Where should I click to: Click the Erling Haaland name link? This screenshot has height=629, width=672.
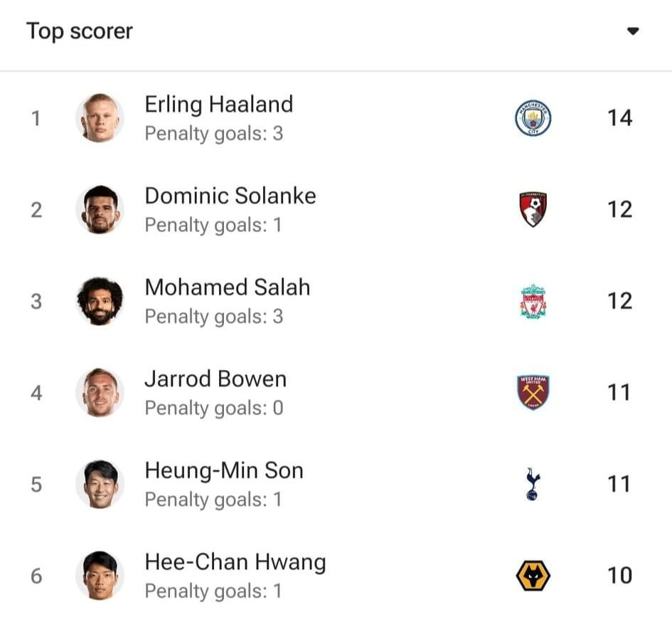219,105
